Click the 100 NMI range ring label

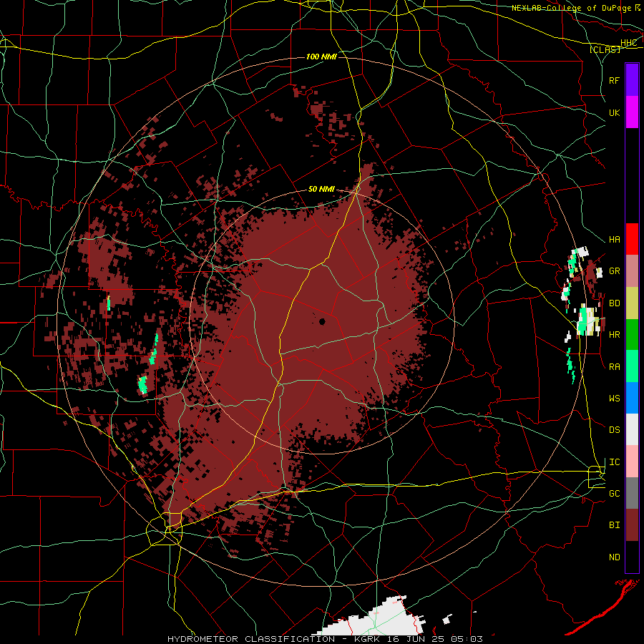[x=321, y=57]
